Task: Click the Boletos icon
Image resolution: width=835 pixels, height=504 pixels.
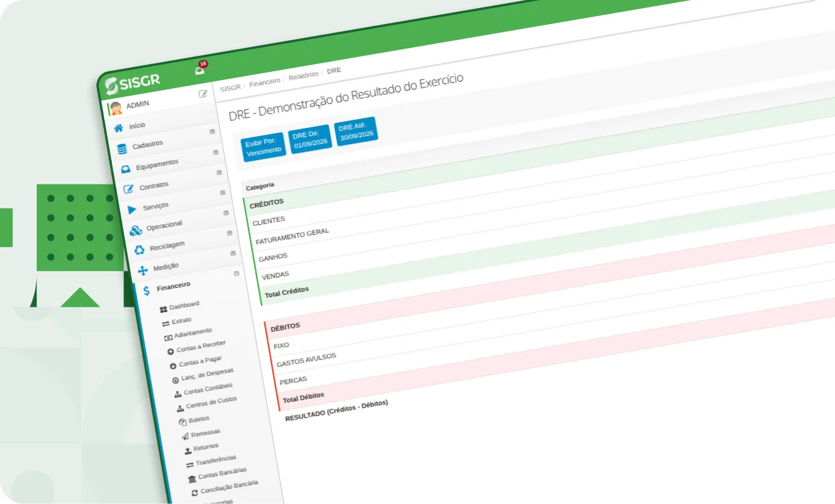Action: [x=183, y=422]
